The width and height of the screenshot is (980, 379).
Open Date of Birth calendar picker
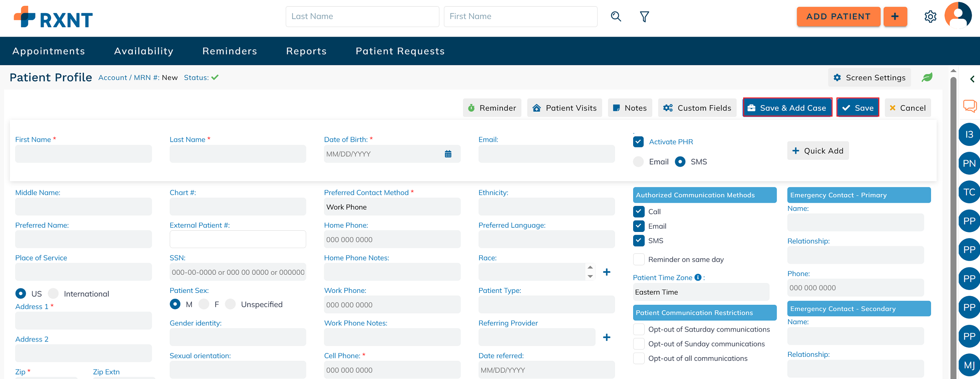pyautogui.click(x=448, y=154)
